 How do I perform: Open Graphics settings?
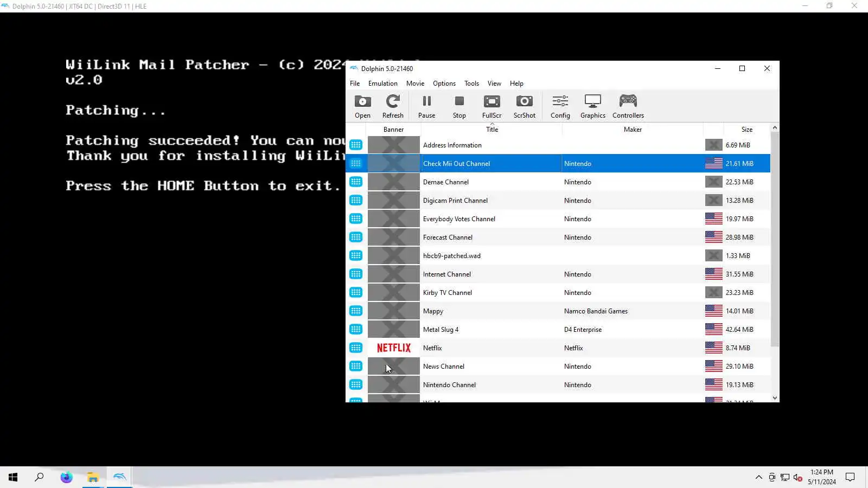coord(593,106)
